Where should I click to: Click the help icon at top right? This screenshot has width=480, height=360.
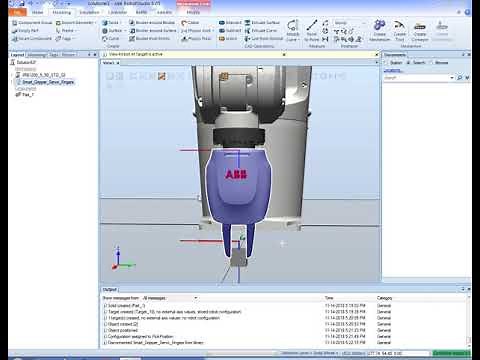pos(467,12)
